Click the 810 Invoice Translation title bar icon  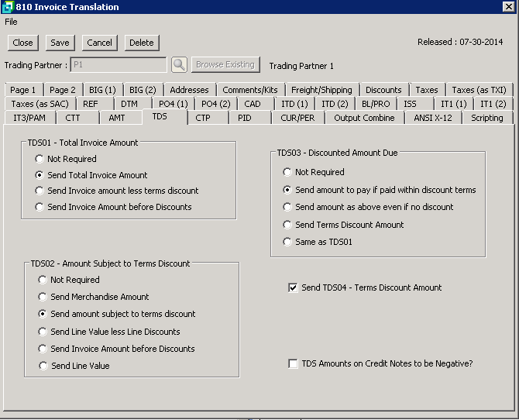pos(7,7)
